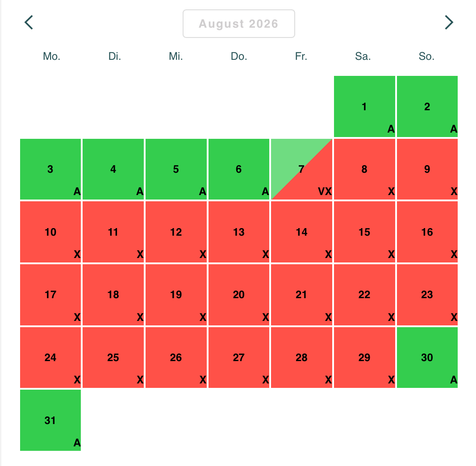Image resolution: width=476 pixels, height=466 pixels.
Task: Click the red August 20 cell
Action: click(239, 295)
